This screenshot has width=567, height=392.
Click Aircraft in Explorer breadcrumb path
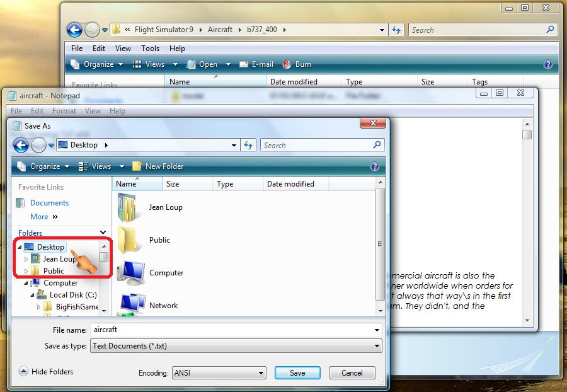click(220, 30)
